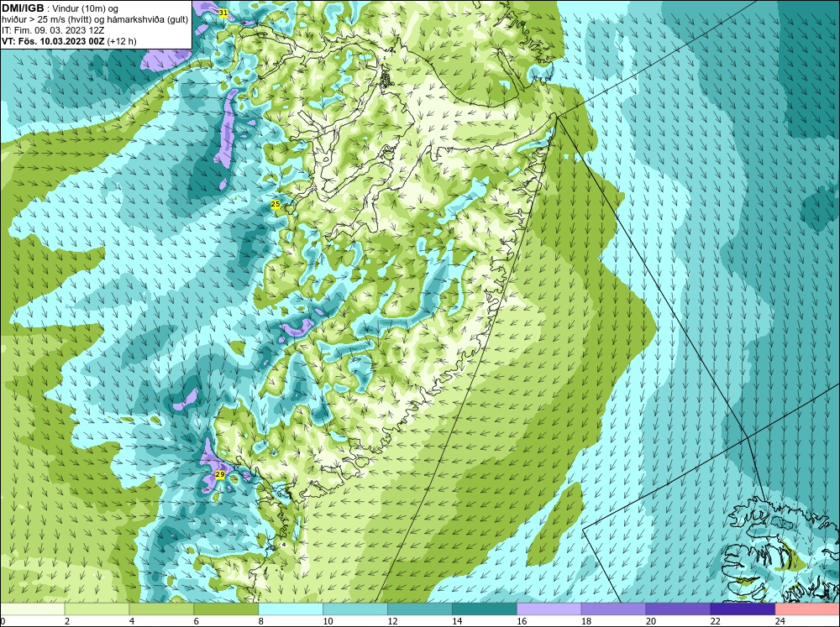Click the DMI/IGB title text
The height and width of the screenshot is (627, 840).
point(23,8)
